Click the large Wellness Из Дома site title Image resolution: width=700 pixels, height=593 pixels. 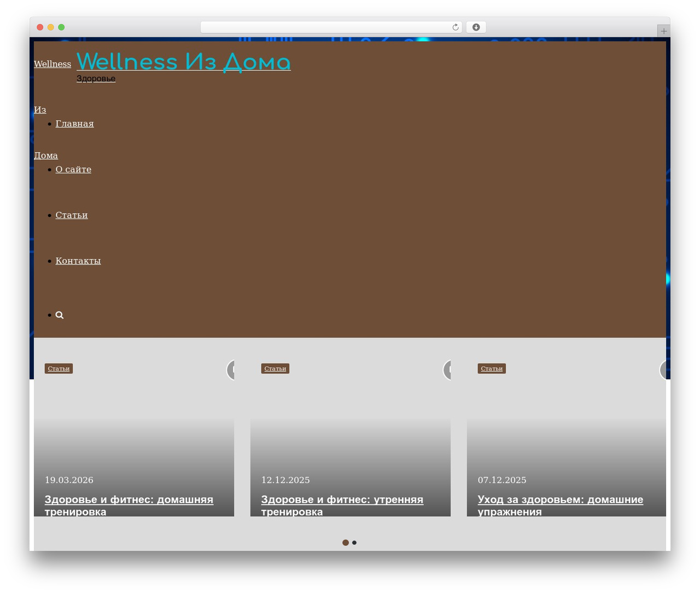click(x=184, y=61)
